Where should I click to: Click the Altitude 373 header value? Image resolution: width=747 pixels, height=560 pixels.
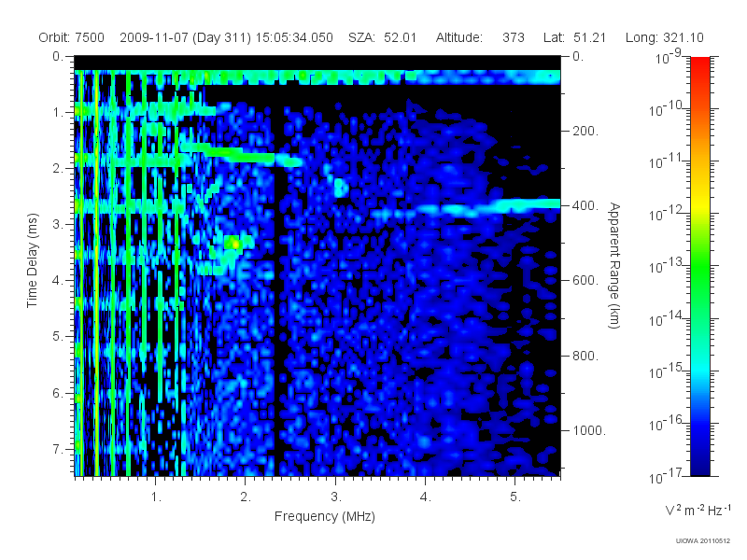pos(480,37)
